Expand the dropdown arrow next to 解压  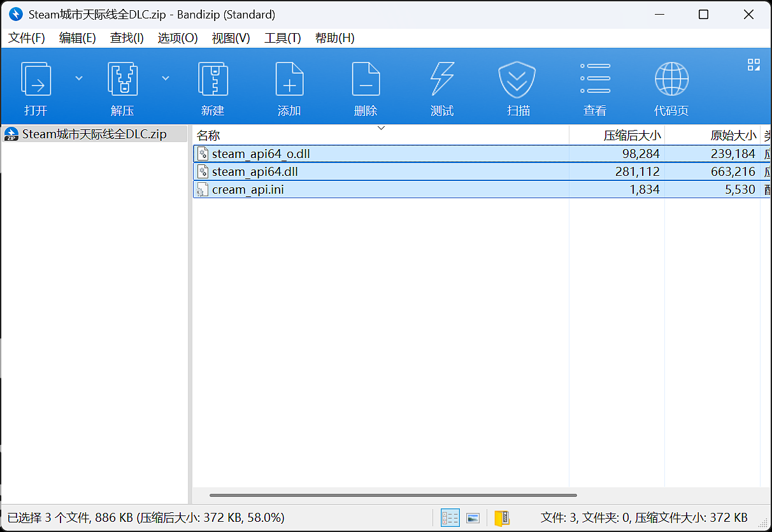click(x=166, y=78)
